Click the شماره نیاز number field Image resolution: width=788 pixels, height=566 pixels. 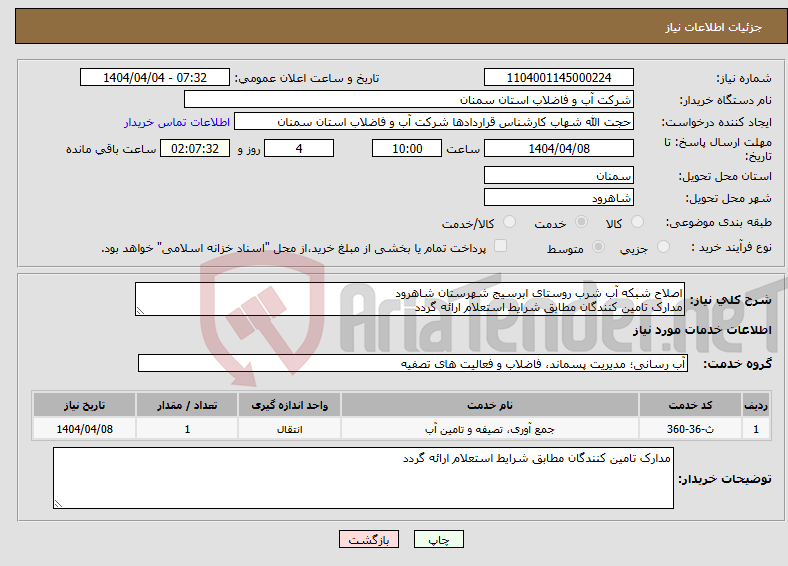pyautogui.click(x=558, y=77)
